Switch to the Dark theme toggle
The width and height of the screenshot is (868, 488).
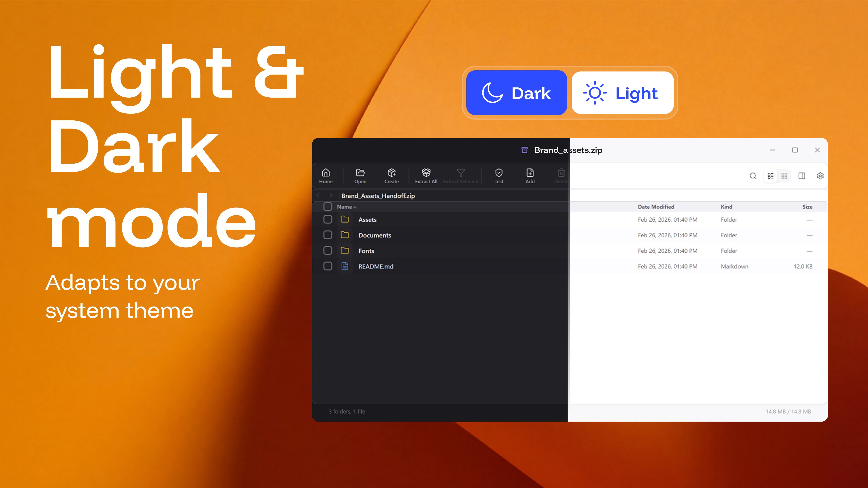tap(516, 93)
